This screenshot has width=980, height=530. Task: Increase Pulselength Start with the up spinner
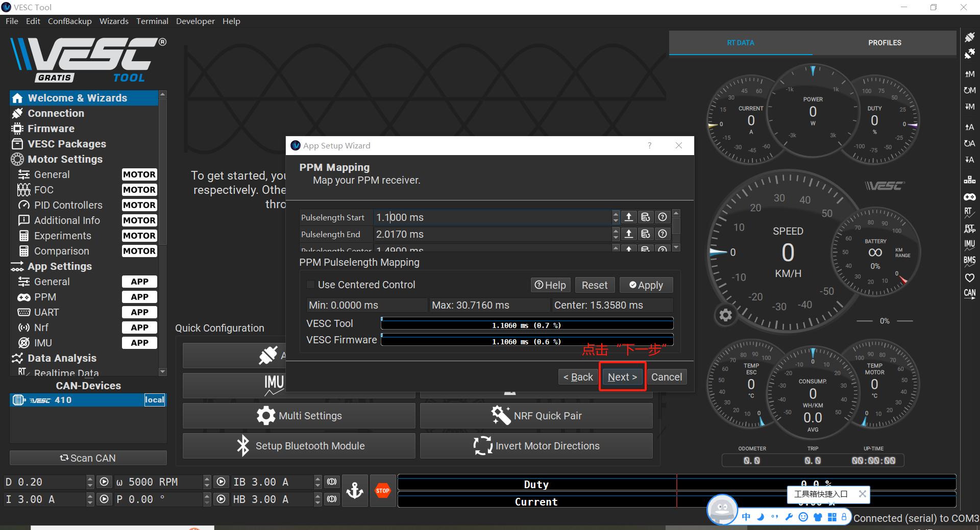coord(616,214)
